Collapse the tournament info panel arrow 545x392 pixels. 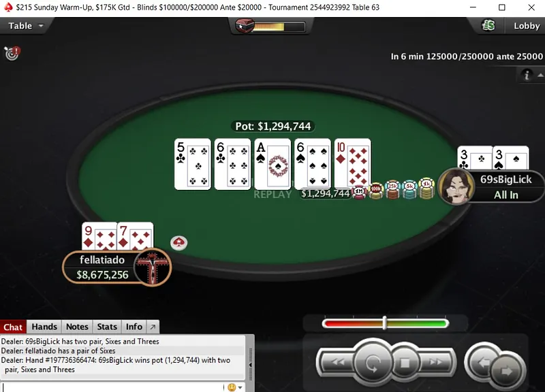tap(540, 75)
